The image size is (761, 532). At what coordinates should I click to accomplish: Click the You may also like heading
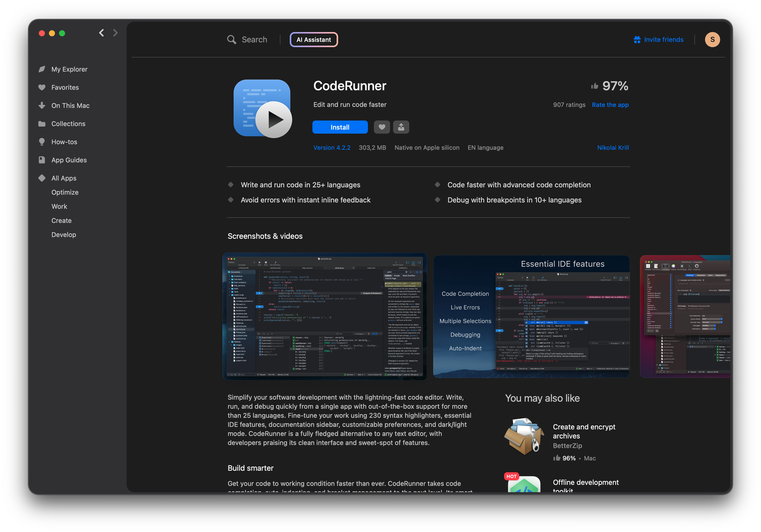[x=542, y=398]
